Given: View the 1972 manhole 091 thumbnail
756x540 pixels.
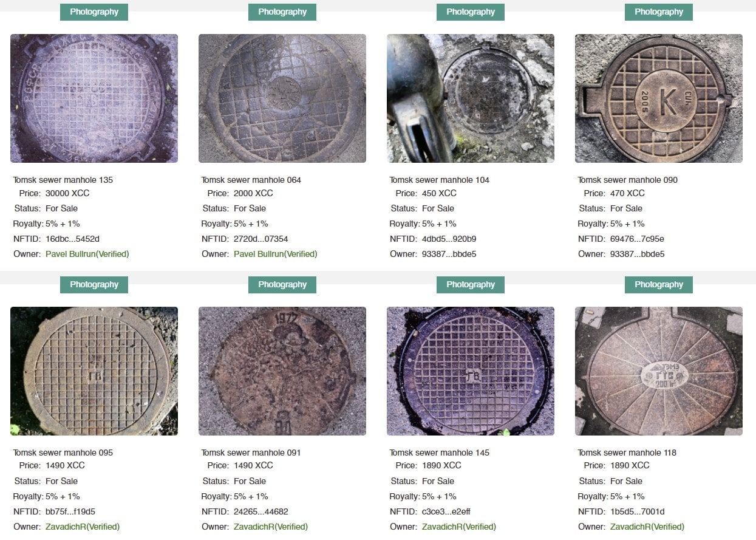Looking at the screenshot, I should coord(282,371).
